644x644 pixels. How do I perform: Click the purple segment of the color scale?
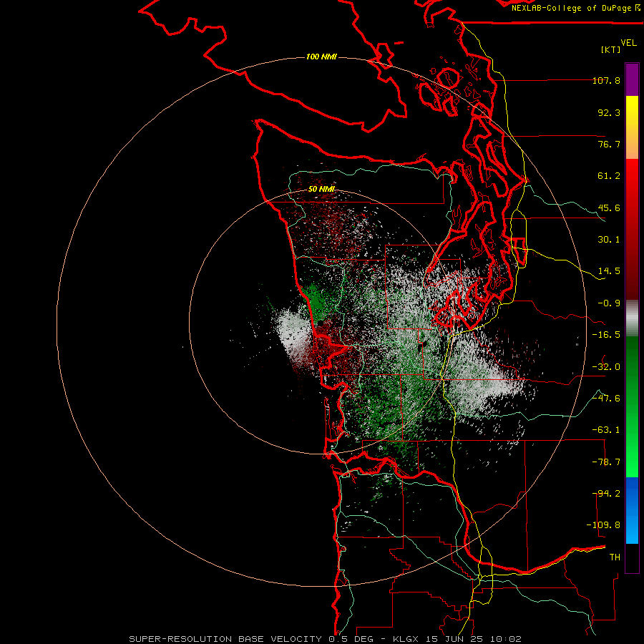[632, 79]
